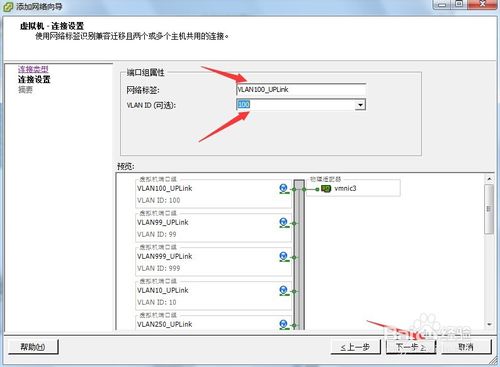Viewport: 500px width, 367px height.
Task: Select VLAN10_UPLink in preview
Action: 163,290
